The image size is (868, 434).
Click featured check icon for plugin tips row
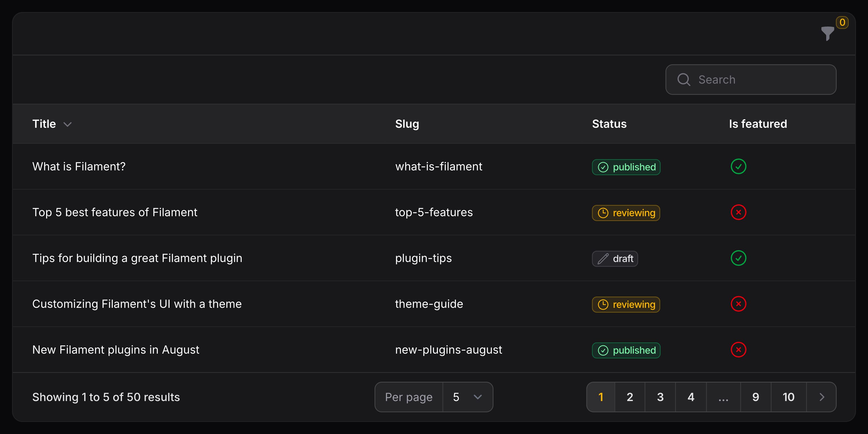coord(738,258)
